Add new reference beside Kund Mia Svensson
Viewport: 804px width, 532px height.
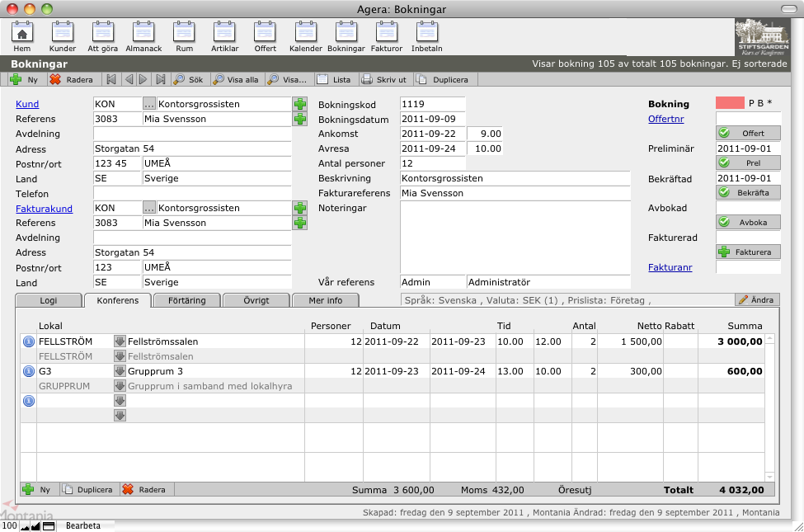(300, 119)
